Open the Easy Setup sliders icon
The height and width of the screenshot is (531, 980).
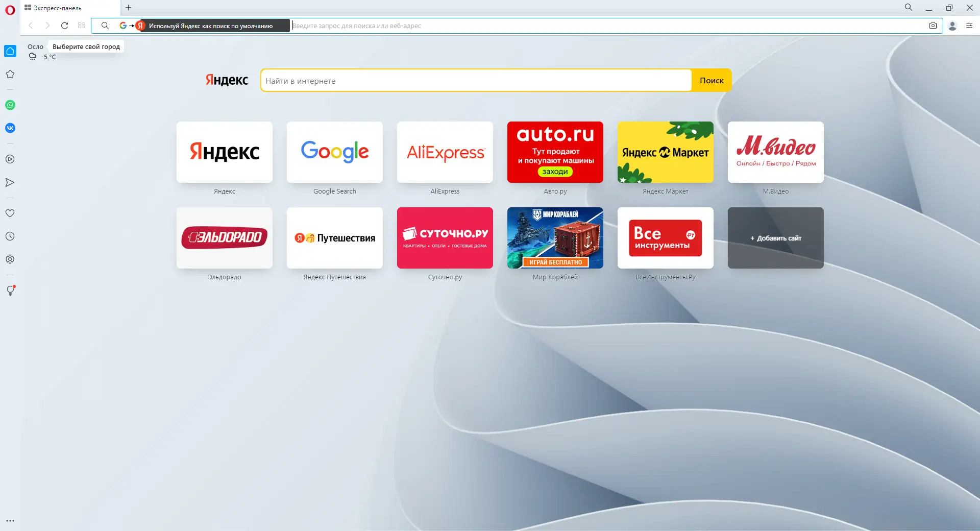coord(969,26)
